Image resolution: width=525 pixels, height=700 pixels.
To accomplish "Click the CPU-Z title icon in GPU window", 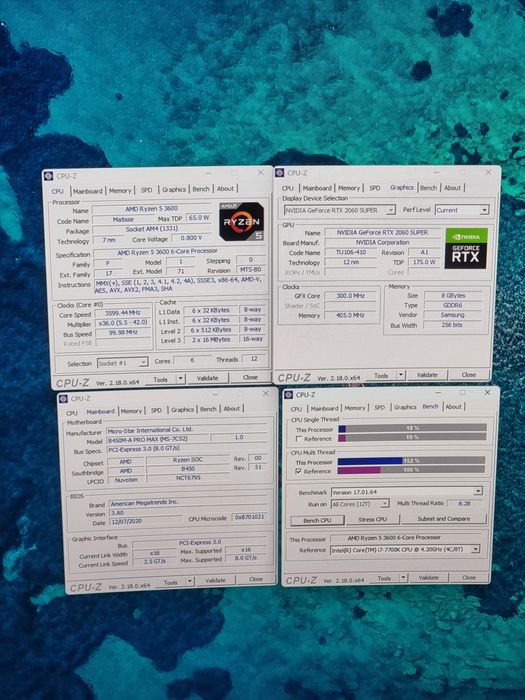I will (280, 173).
